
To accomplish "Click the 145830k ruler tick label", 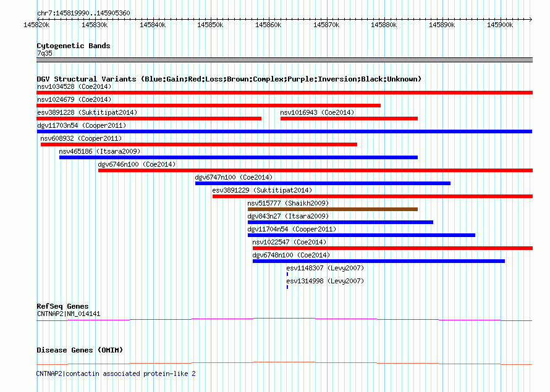I will pos(95,25).
